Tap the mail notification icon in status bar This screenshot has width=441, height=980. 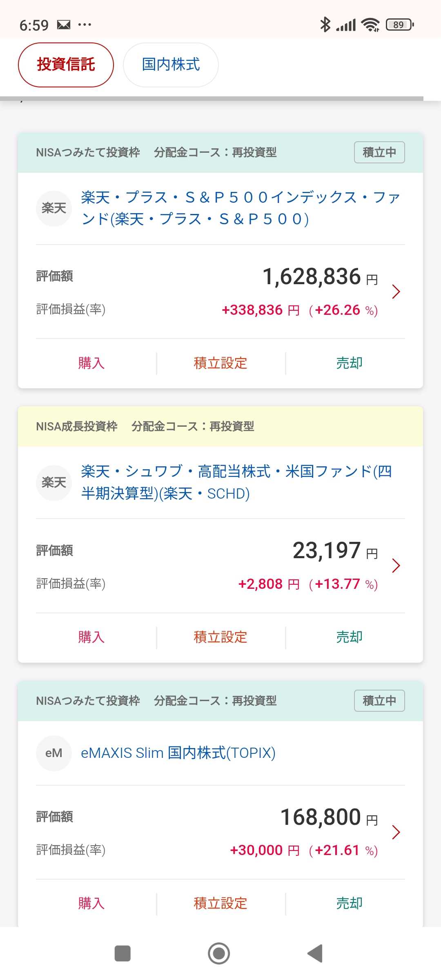pos(64,25)
